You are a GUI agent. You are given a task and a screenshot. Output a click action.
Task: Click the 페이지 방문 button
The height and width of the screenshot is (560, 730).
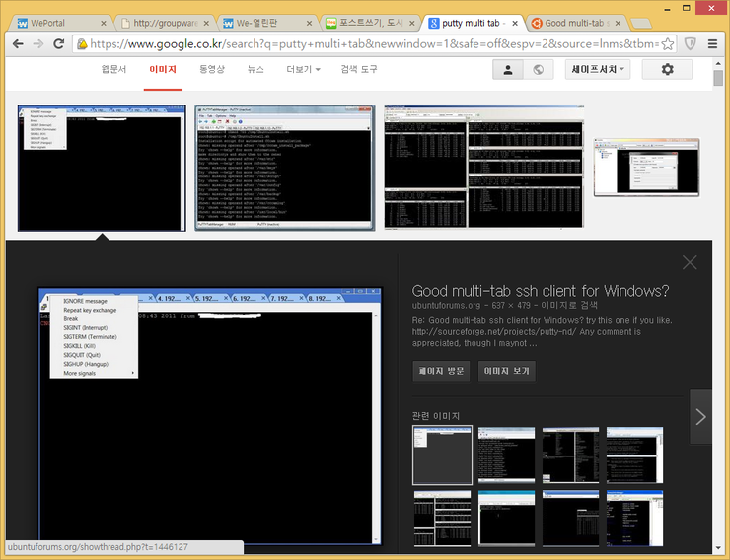point(441,371)
